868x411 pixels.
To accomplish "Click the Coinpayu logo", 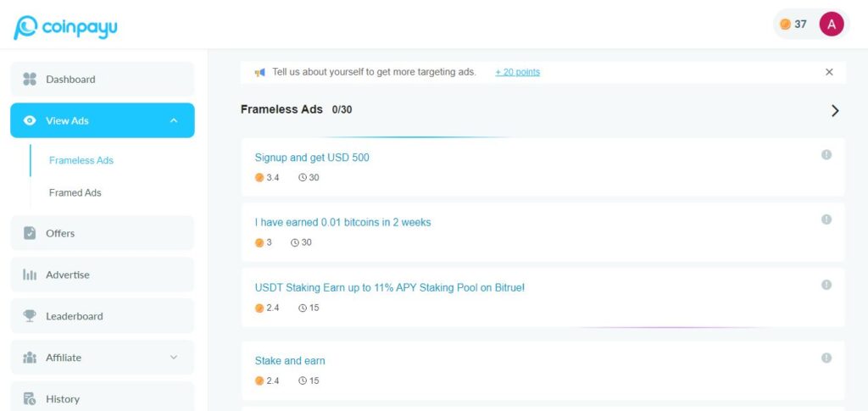I will point(65,27).
